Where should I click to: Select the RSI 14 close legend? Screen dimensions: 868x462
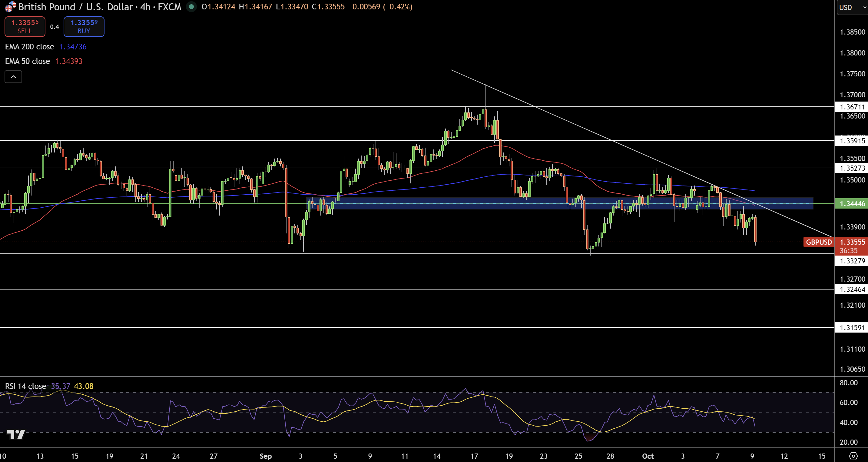click(x=26, y=386)
